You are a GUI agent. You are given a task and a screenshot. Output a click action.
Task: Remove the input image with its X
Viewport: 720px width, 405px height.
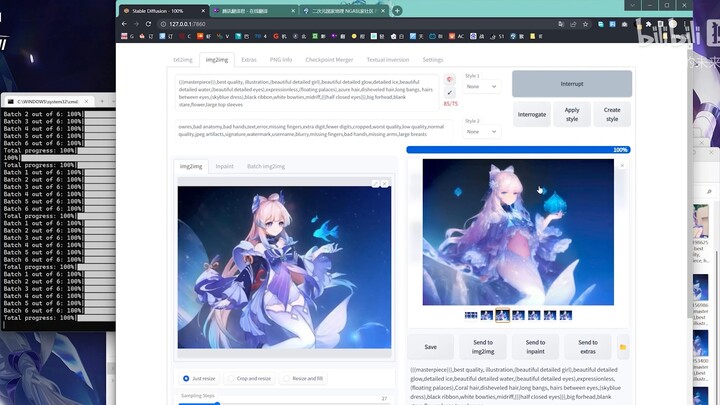pos(385,184)
